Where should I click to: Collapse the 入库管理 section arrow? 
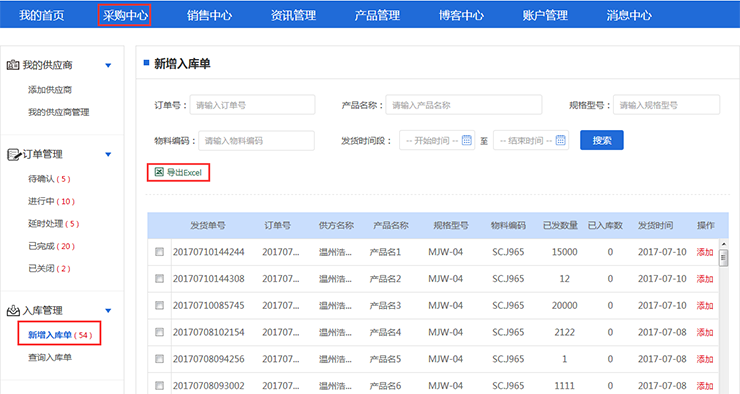pyautogui.click(x=108, y=310)
